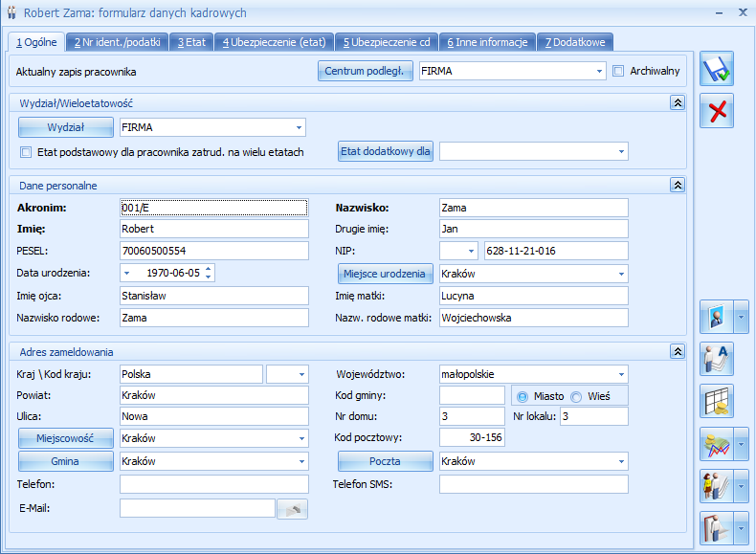The width and height of the screenshot is (756, 554).
Task: Open the Poczta Kraków dropdown
Action: point(621,461)
